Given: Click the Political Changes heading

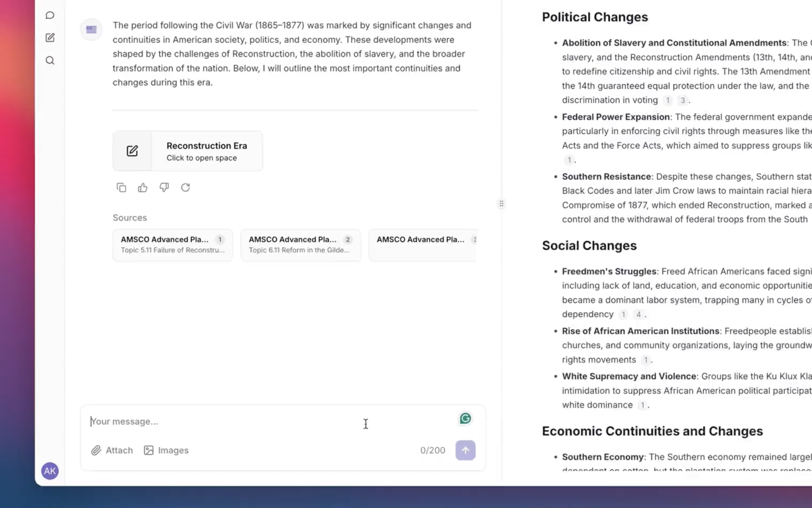Looking at the screenshot, I should point(595,17).
